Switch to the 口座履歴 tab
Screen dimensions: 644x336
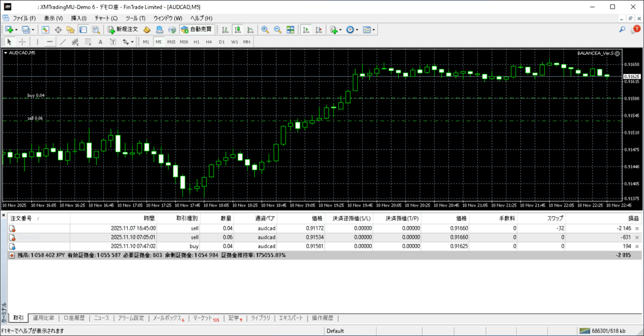[74, 318]
